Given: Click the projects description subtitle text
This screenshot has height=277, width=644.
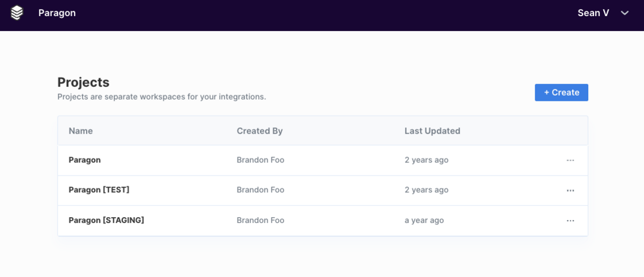Looking at the screenshot, I should 162,97.
